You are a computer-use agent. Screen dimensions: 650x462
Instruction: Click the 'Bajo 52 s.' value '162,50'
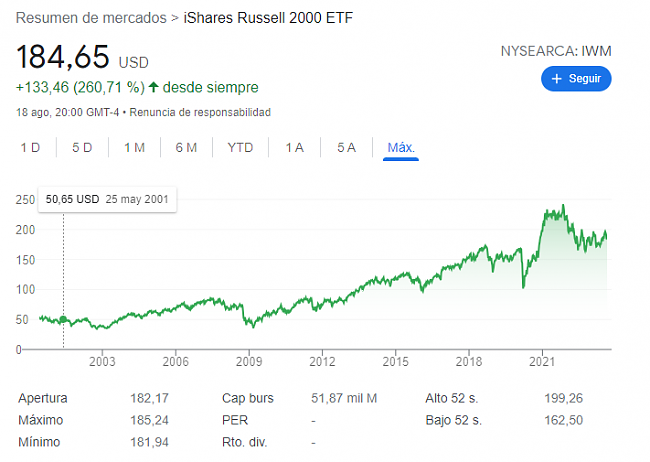click(x=563, y=420)
